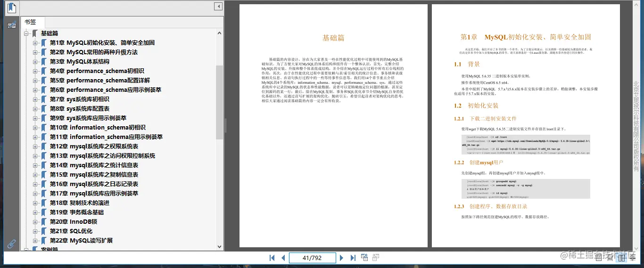
Task: Collapse the navigation panel with the arrow button
Action: click(218, 7)
